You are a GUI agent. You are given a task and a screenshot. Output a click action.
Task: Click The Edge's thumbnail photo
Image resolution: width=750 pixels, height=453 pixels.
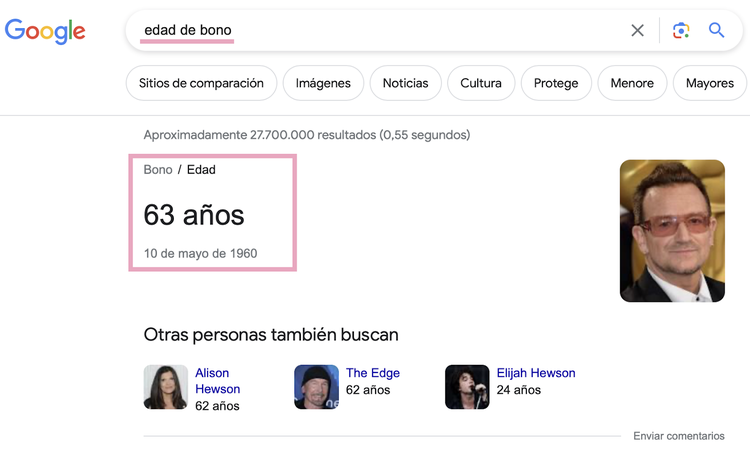[316, 387]
